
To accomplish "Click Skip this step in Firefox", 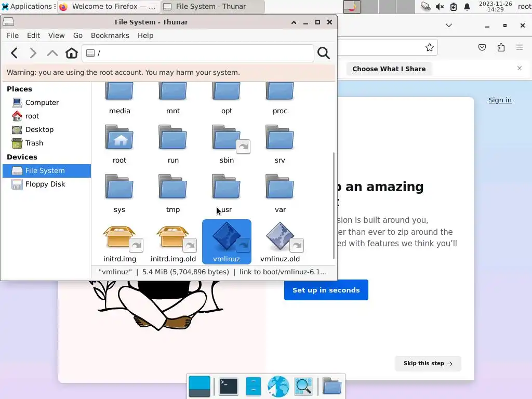I will point(428,363).
